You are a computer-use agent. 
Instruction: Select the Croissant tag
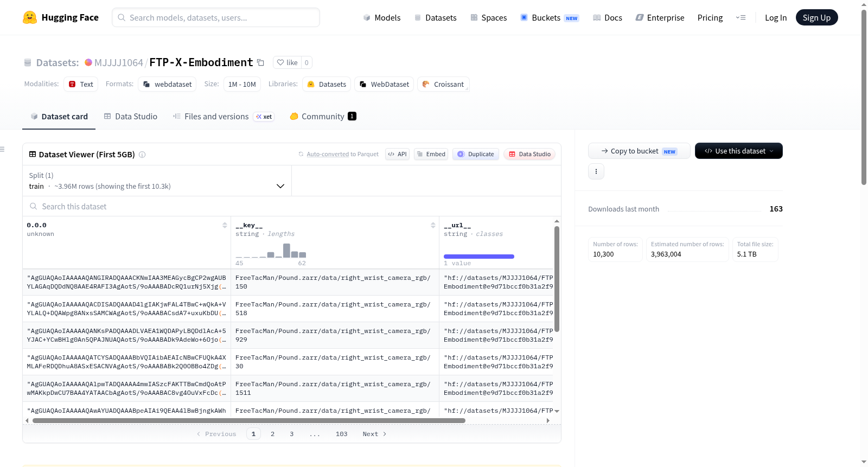tap(443, 84)
